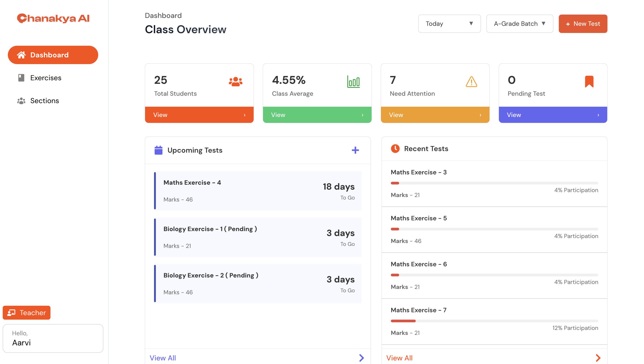This screenshot has width=644, height=364.
Task: Select the Maths Exercise - 4 upcoming test
Action: coord(258,191)
